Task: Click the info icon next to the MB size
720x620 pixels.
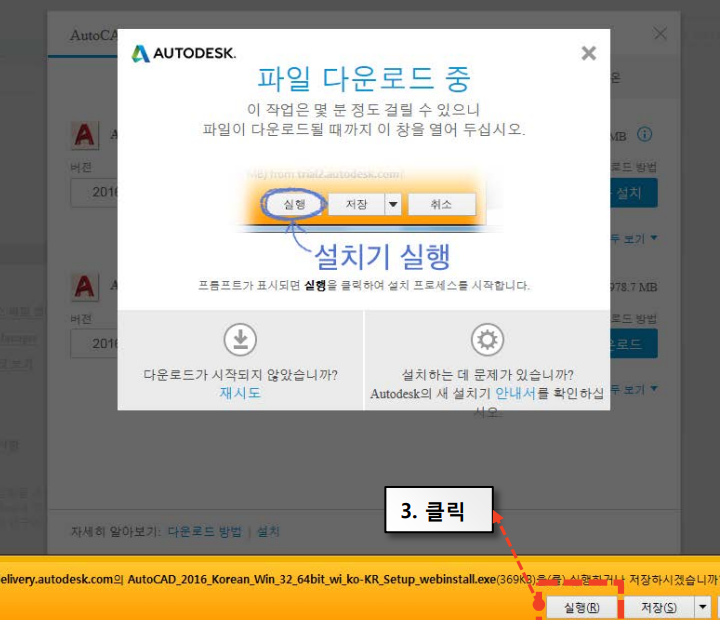Action: point(644,135)
